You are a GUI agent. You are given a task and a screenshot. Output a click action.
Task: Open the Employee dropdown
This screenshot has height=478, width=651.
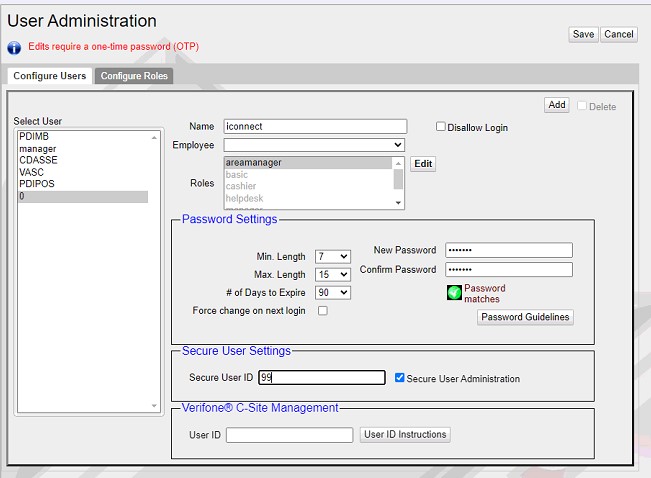314,145
